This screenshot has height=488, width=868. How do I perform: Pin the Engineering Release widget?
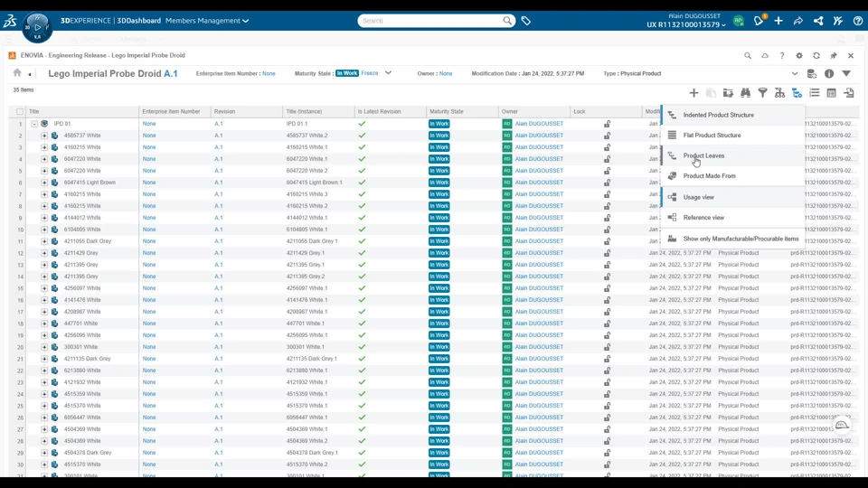pyautogui.click(x=833, y=55)
